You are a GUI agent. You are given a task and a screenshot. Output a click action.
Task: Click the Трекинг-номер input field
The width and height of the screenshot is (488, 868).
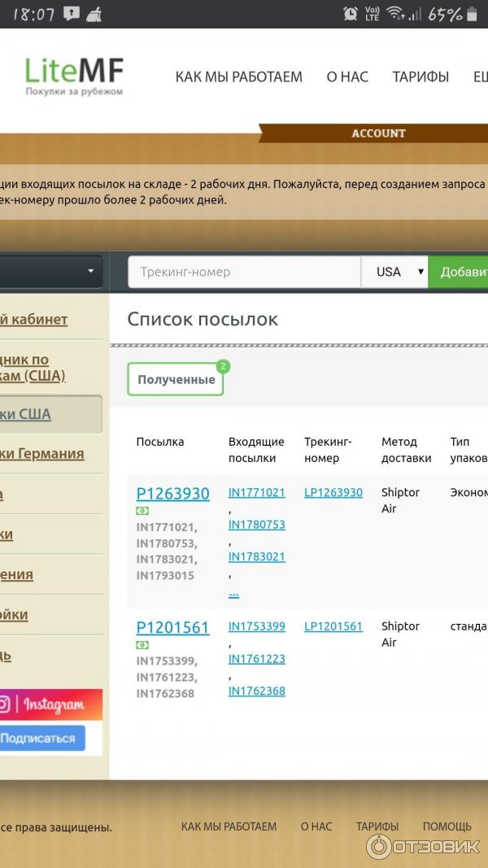(x=244, y=272)
